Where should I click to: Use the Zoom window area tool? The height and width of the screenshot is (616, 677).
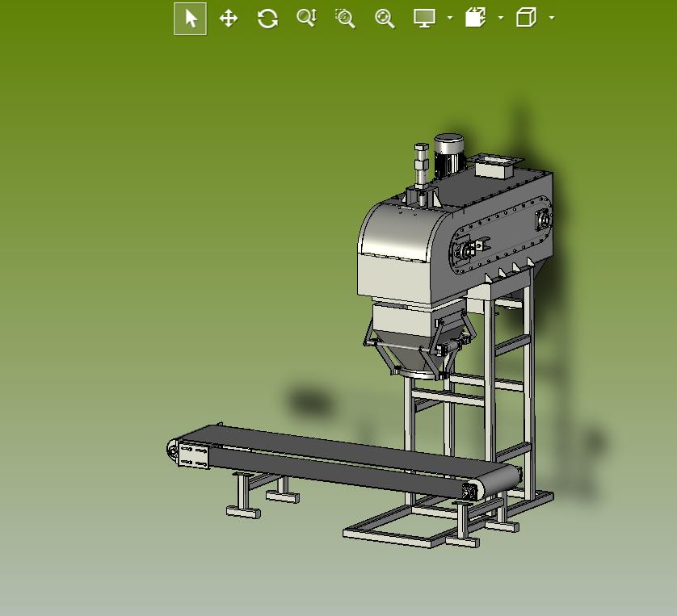click(346, 19)
